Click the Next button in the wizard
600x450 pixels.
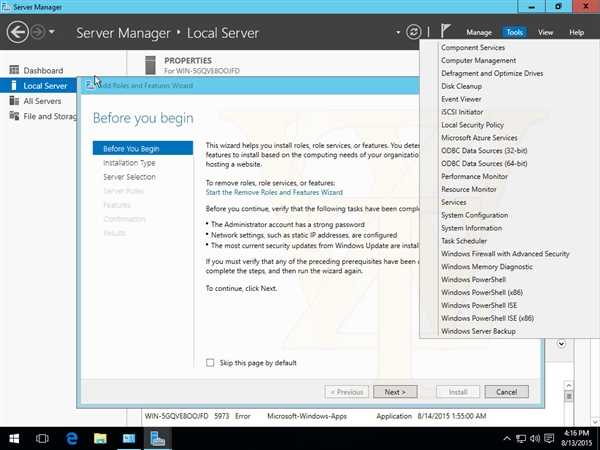(395, 392)
